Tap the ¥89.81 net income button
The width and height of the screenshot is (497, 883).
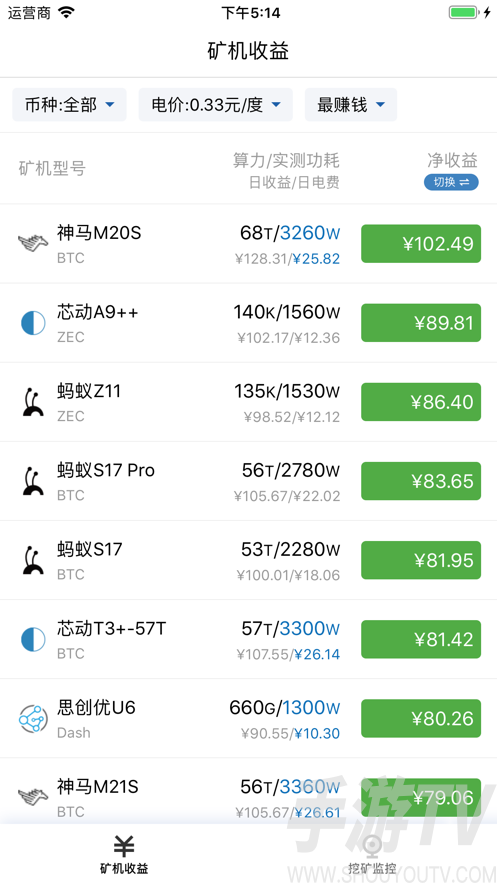tap(421, 323)
